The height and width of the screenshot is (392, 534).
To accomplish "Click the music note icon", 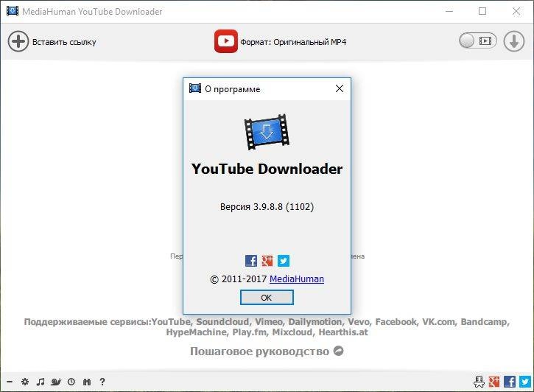I will pyautogui.click(x=41, y=382).
